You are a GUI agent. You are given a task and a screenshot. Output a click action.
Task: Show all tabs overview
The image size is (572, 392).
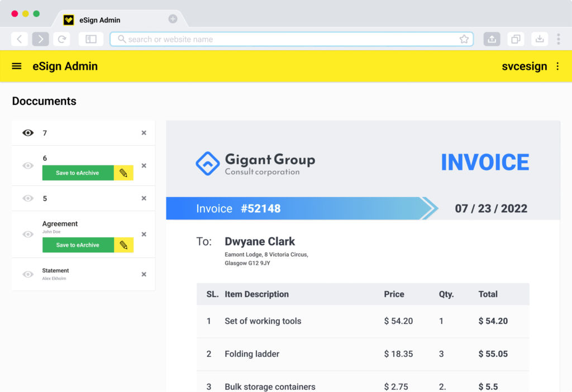516,39
